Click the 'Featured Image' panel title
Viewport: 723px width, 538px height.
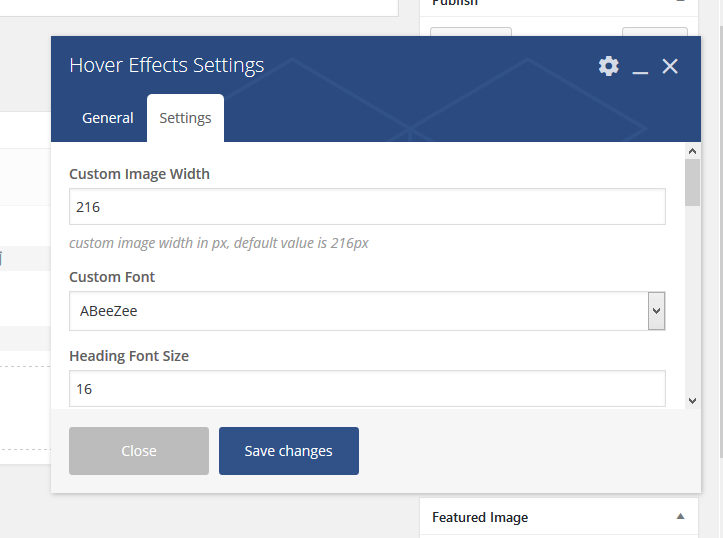coord(480,517)
